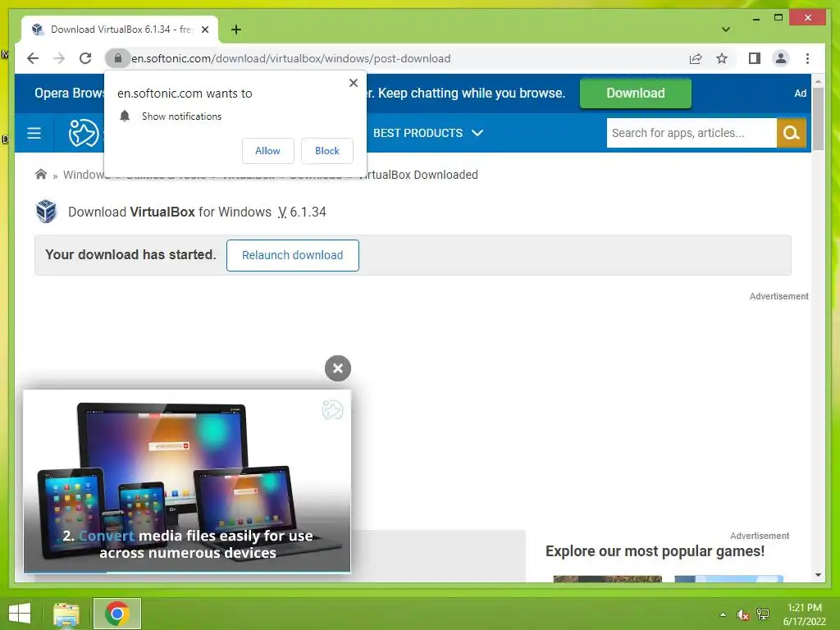Expand the BEST PRODUCTS menu
Screen dimensions: 840x630
click(x=428, y=133)
